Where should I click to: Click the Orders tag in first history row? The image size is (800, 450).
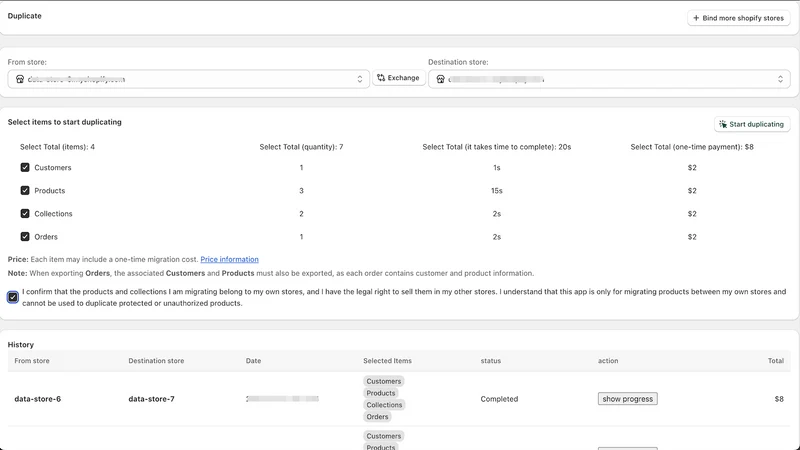[x=377, y=416]
